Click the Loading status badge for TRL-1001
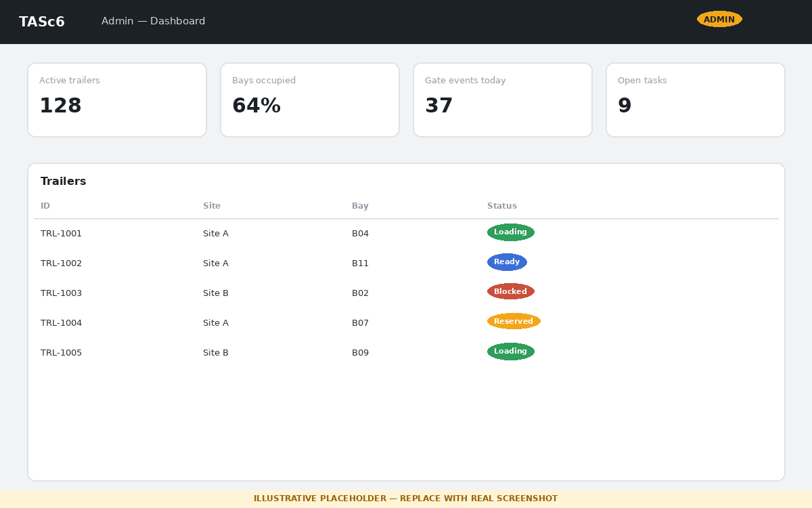 pyautogui.click(x=511, y=232)
